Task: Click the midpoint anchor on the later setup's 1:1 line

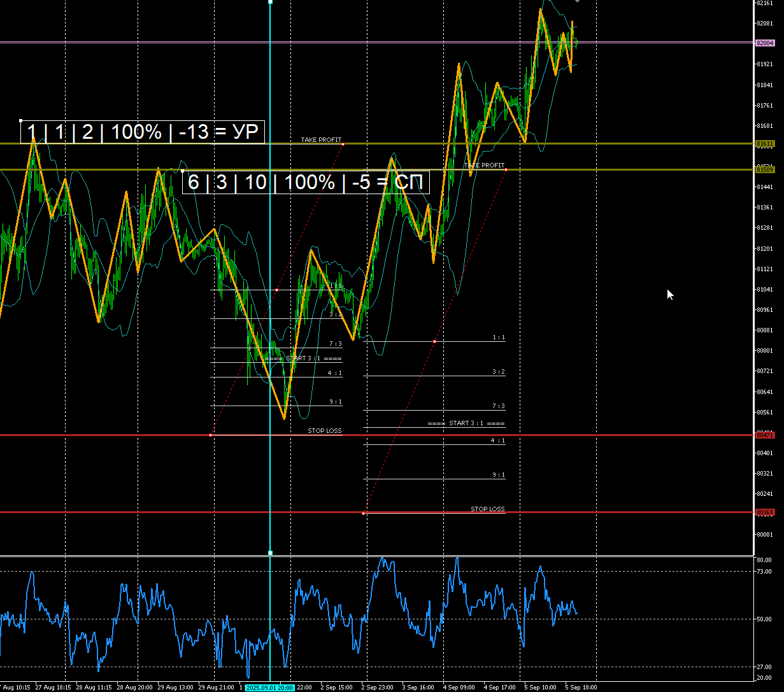Action: tap(435, 342)
